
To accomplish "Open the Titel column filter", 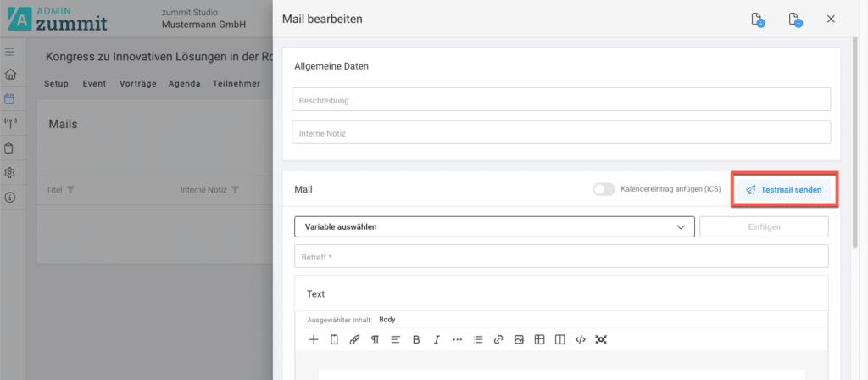I will point(70,190).
